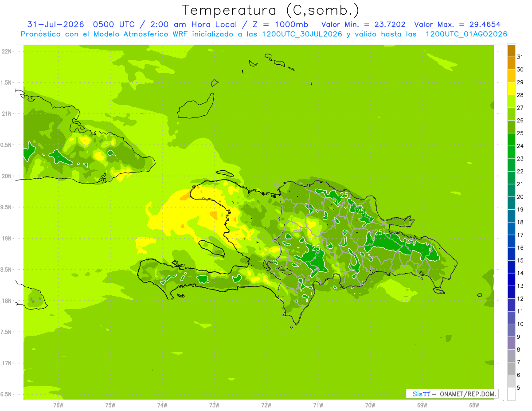Pick the teal swatch between legend values 19 and 20
Image resolution: width=532 pixels, height=411 pixels.
click(x=511, y=203)
